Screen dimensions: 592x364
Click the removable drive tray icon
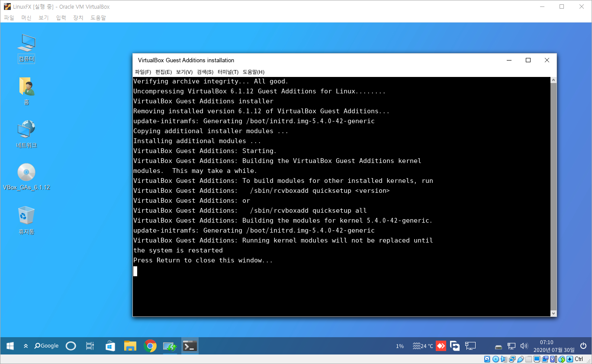499,346
